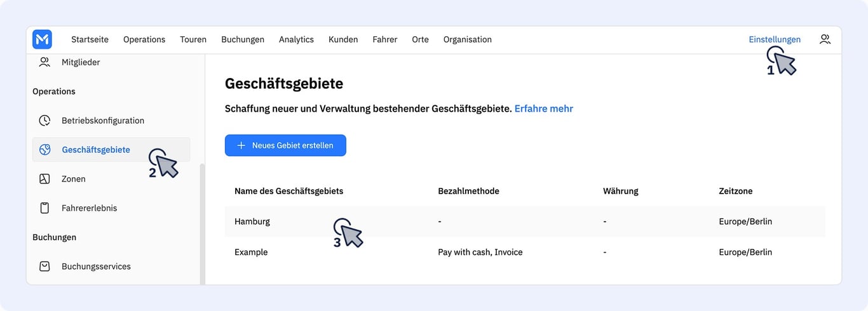The image size is (868, 311).
Task: Open the Organisation menu
Action: 468,39
